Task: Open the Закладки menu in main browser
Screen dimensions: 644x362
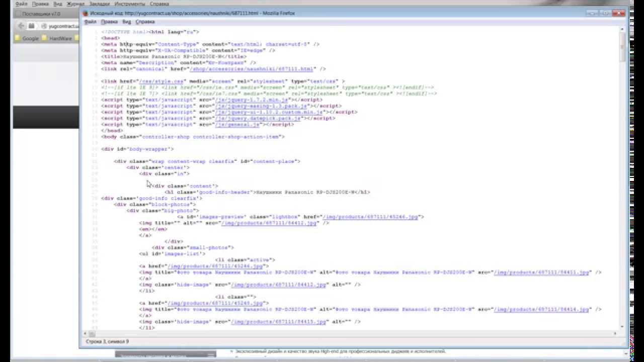Action: (x=100, y=4)
